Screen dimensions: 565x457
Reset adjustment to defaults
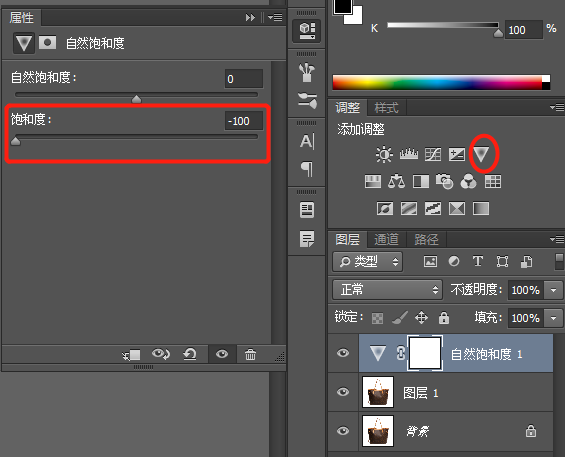[x=190, y=354]
